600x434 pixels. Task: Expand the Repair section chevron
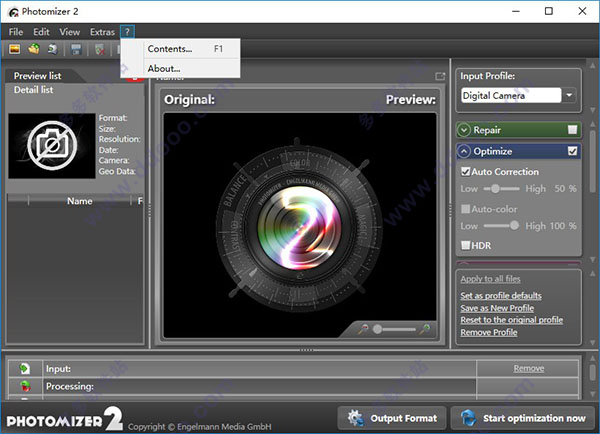point(464,130)
